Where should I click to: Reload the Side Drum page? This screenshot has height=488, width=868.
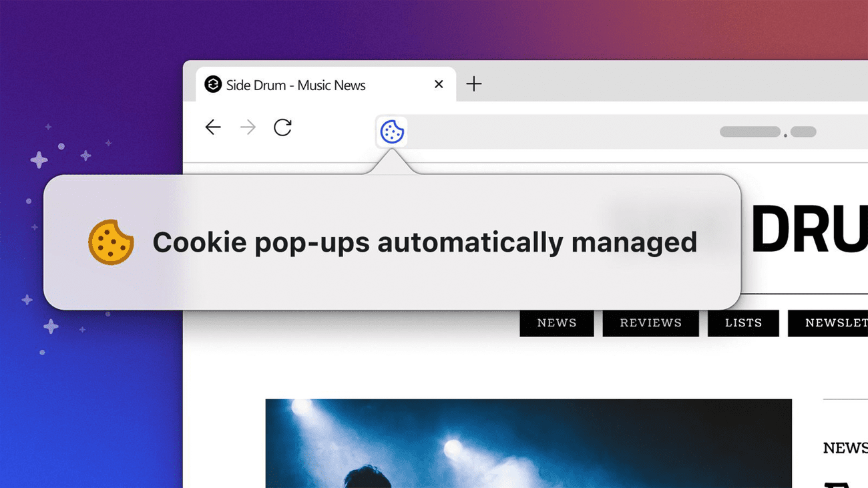click(x=282, y=127)
